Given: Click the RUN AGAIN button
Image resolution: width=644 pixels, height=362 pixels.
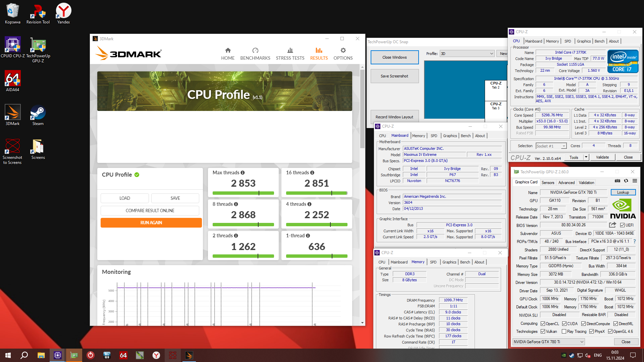Looking at the screenshot, I should click(151, 223).
